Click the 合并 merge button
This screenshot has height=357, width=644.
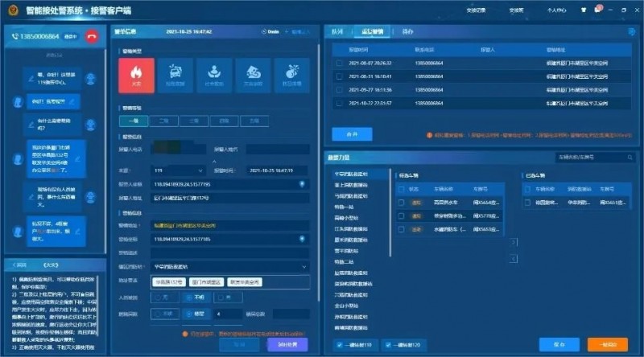[350, 132]
